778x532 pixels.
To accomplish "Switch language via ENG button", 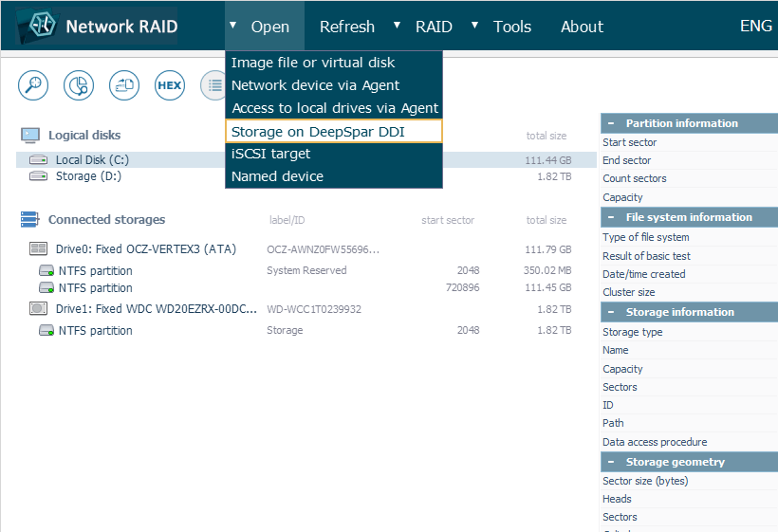I will pyautogui.click(x=755, y=26).
